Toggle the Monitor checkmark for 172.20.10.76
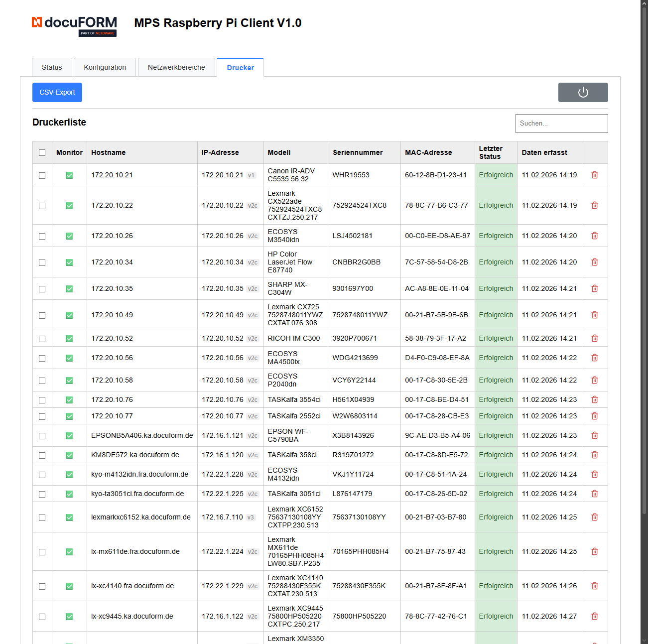Viewport: 648px width, 644px height. tap(69, 399)
